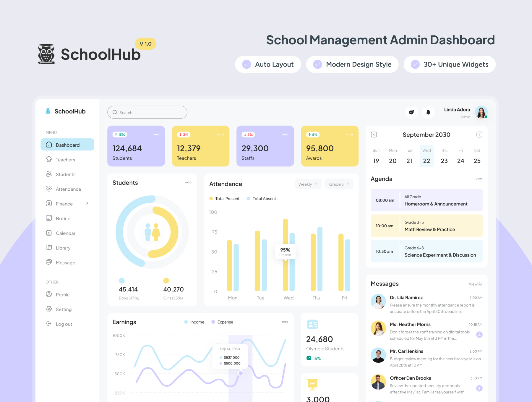Open the Homeroom & Announcement agenda item
This screenshot has height=402, width=532.
pyautogui.click(x=426, y=200)
